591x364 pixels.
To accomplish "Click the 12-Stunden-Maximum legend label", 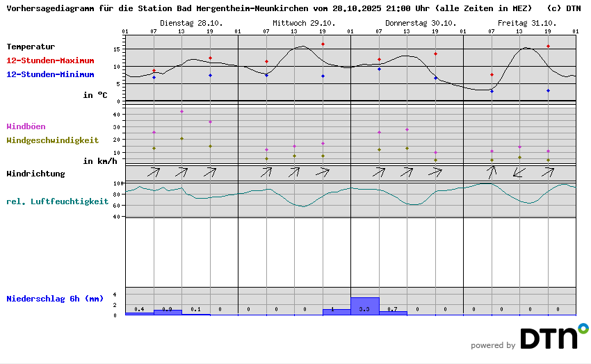I will point(50,60).
